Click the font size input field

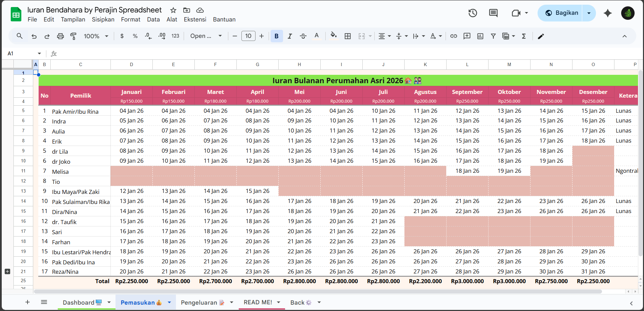pyautogui.click(x=248, y=36)
